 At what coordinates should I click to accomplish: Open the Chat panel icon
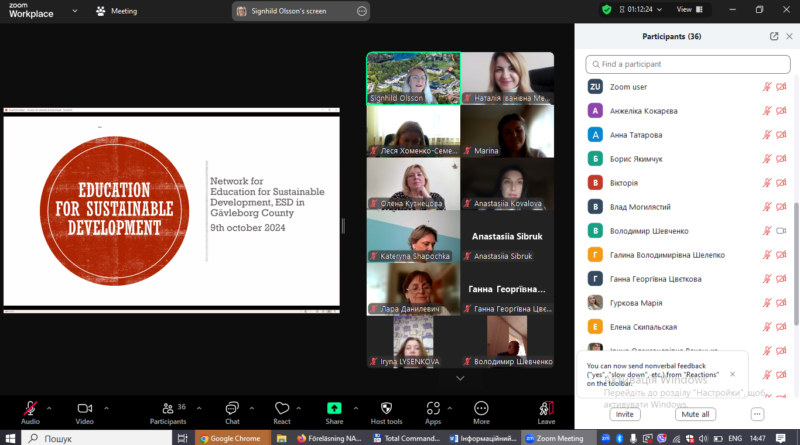coord(232,408)
